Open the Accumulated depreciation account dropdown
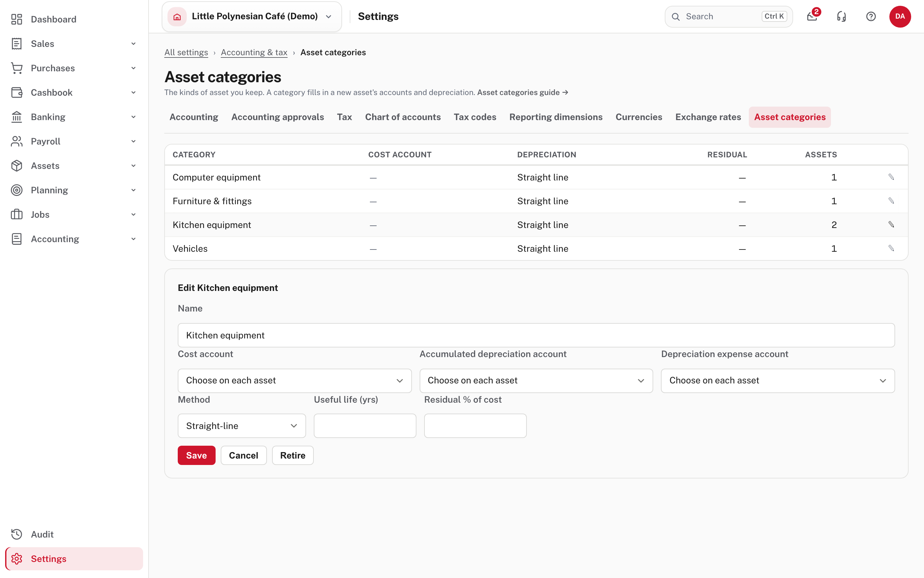Screen dimensions: 924x578 (536, 381)
